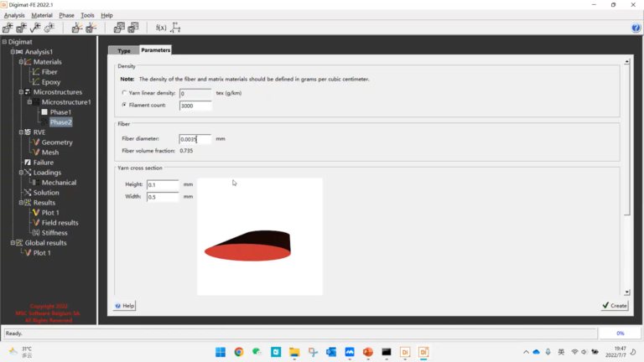Validate analysis checkmark toolbar icon
The height and width of the screenshot is (362, 644).
click(35, 28)
